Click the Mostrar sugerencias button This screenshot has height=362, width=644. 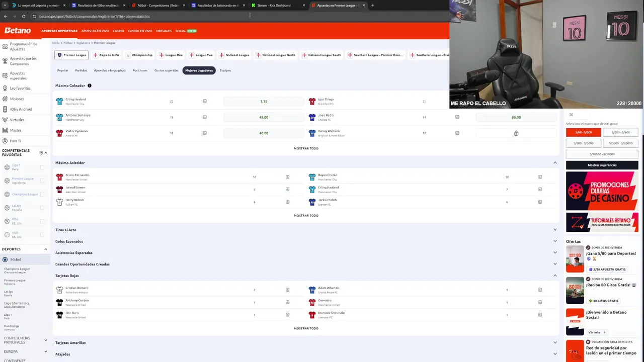click(602, 165)
